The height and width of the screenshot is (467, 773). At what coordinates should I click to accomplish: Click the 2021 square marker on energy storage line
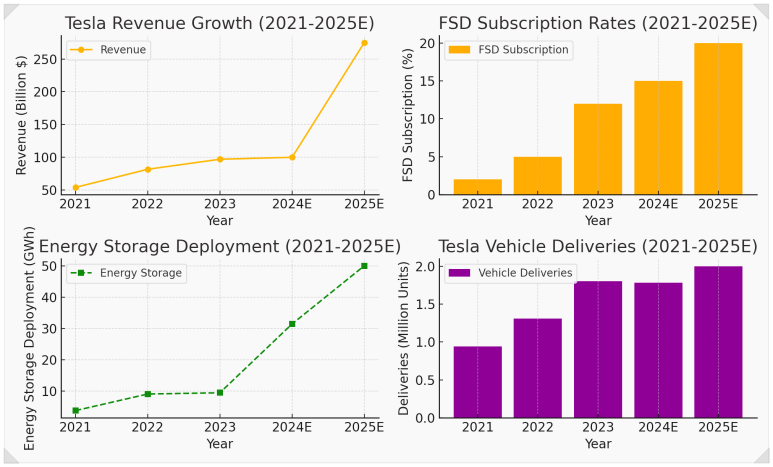[75, 410]
